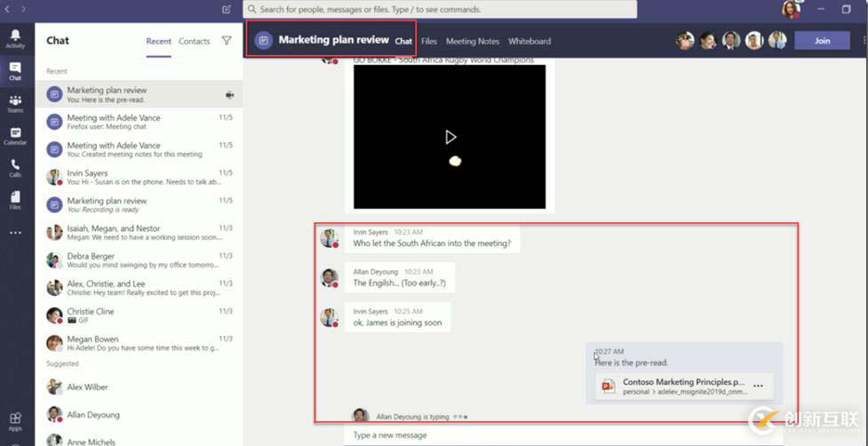
Task: Open the Whiteboard tab
Action: [x=530, y=41]
